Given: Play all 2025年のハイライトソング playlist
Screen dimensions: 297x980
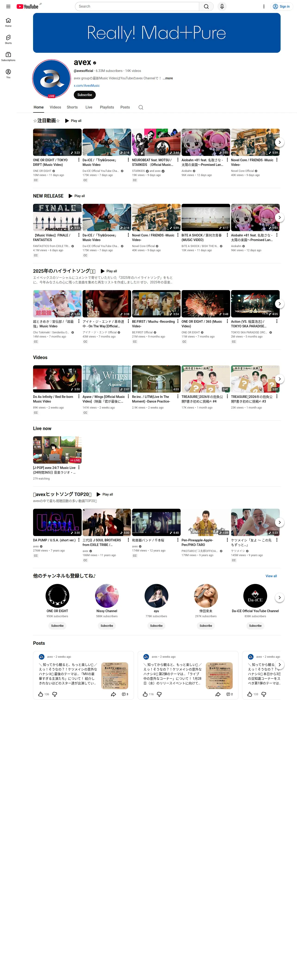Looking at the screenshot, I should point(108,271).
